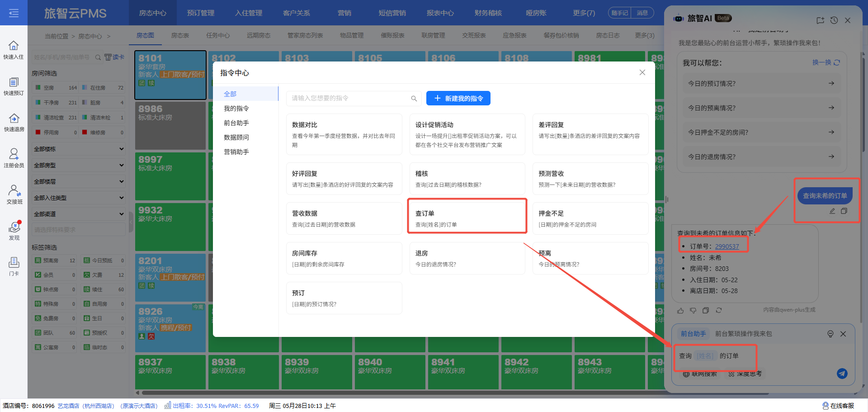Open 发现 discovery sidebar icon

pos(14,231)
